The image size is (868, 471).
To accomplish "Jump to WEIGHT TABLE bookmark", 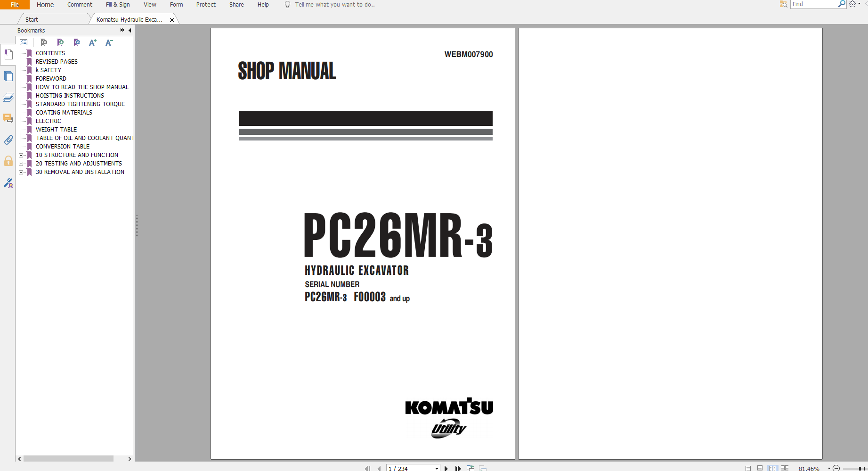I will [56, 130].
